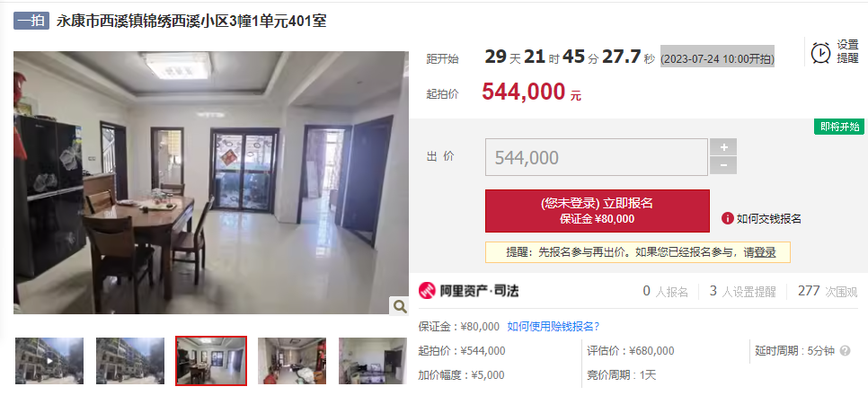Image resolution: width=868 pixels, height=413 pixels.
Task: Click the bid price input field
Action: click(597, 157)
